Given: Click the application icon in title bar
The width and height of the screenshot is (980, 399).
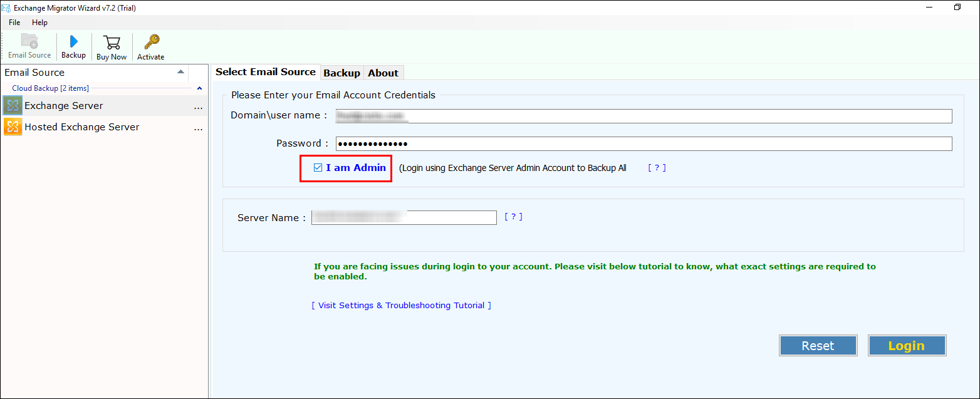Looking at the screenshot, I should tap(6, 8).
